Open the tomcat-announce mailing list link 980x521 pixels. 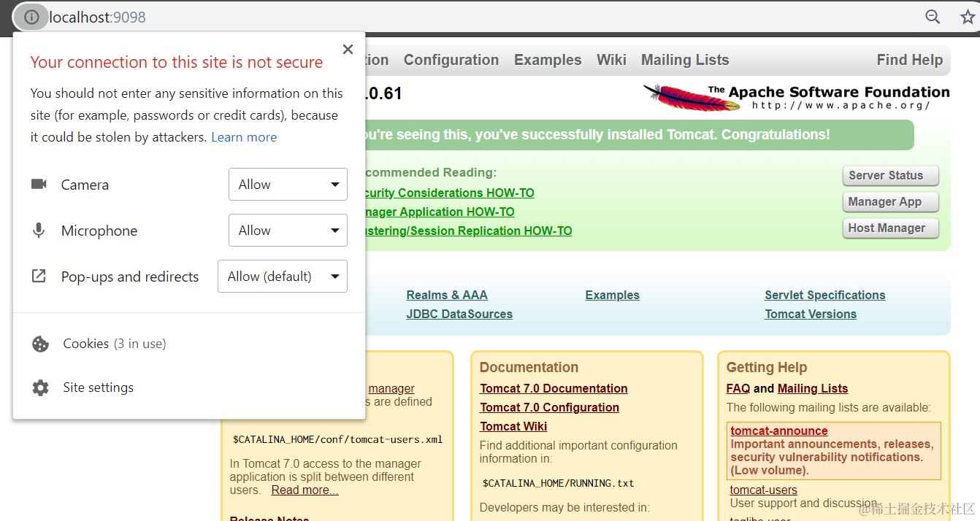[x=779, y=431]
